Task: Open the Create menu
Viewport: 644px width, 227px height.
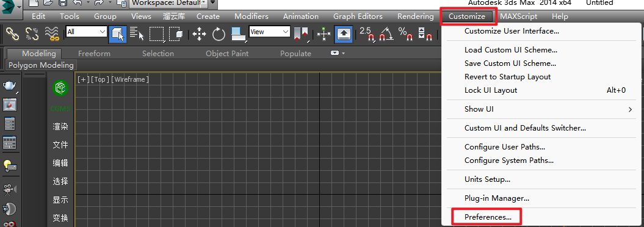Action: tap(208, 16)
